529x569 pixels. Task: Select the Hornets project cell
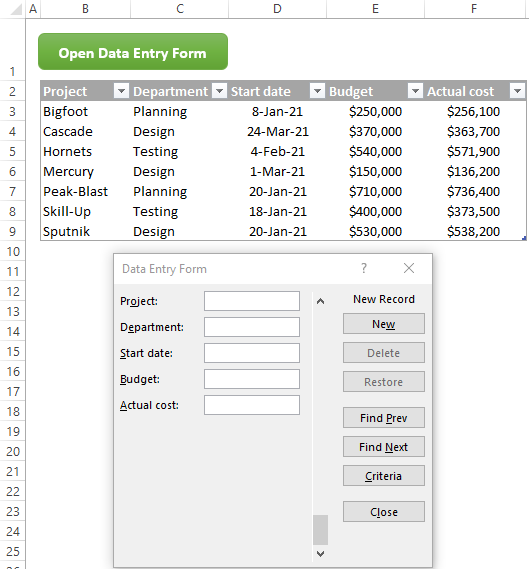pos(85,151)
